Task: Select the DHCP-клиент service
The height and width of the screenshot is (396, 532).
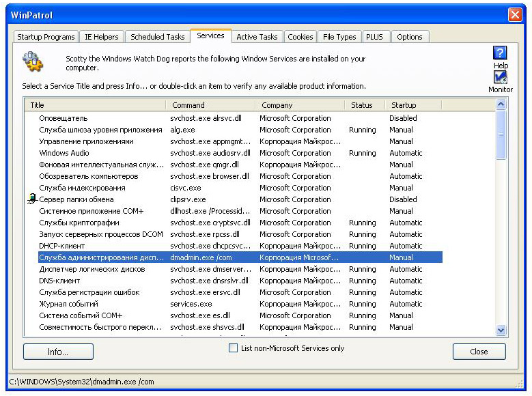Action: pos(240,246)
